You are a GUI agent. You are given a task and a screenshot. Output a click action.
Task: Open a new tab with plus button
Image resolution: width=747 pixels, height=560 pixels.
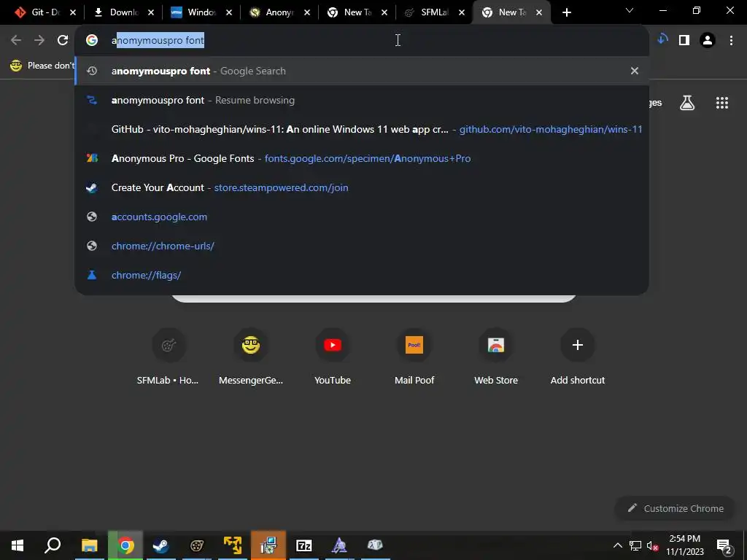pos(566,12)
